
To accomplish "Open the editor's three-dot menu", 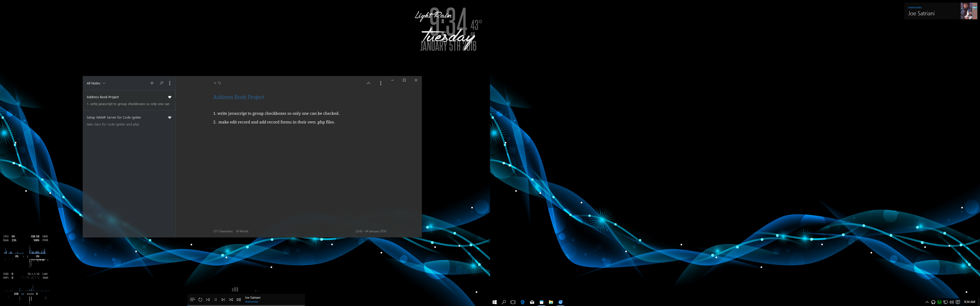I will tap(381, 83).
